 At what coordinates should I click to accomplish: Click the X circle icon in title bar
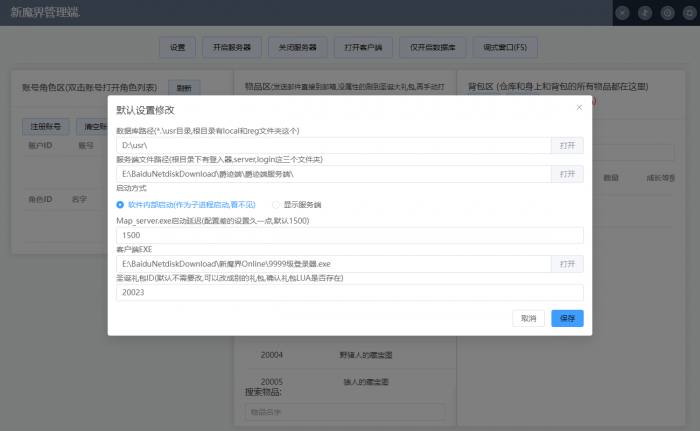coord(622,13)
